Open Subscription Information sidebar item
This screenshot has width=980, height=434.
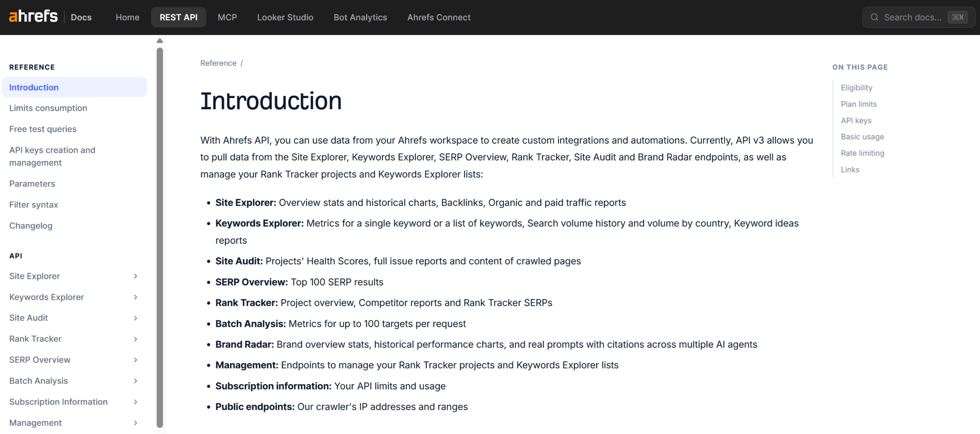pyautogui.click(x=58, y=402)
